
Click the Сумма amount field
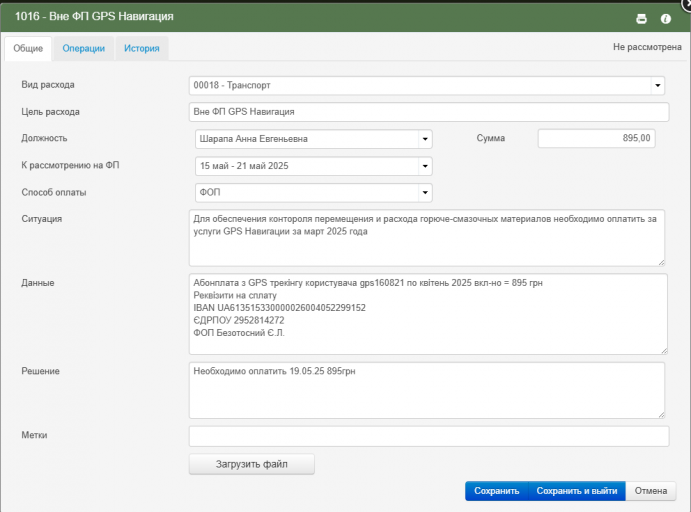pos(596,139)
